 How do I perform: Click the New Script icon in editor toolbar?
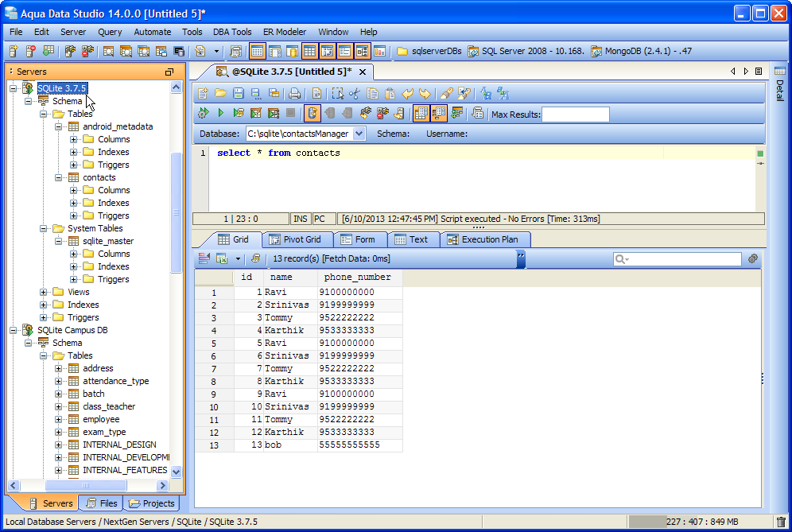203,94
